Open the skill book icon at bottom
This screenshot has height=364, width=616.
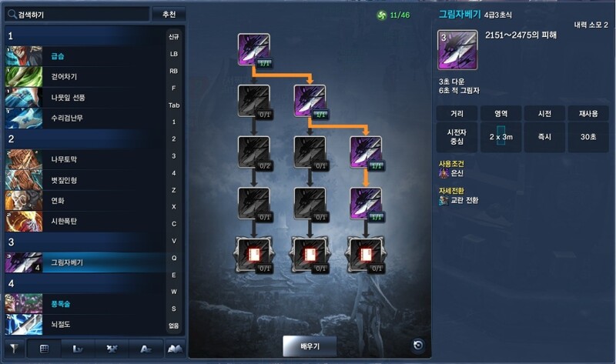coord(176,349)
